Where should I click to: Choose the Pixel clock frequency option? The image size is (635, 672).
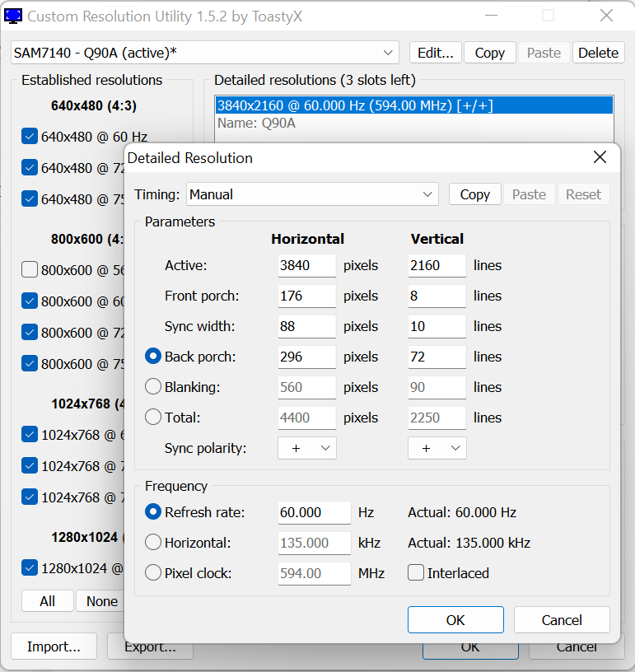153,573
